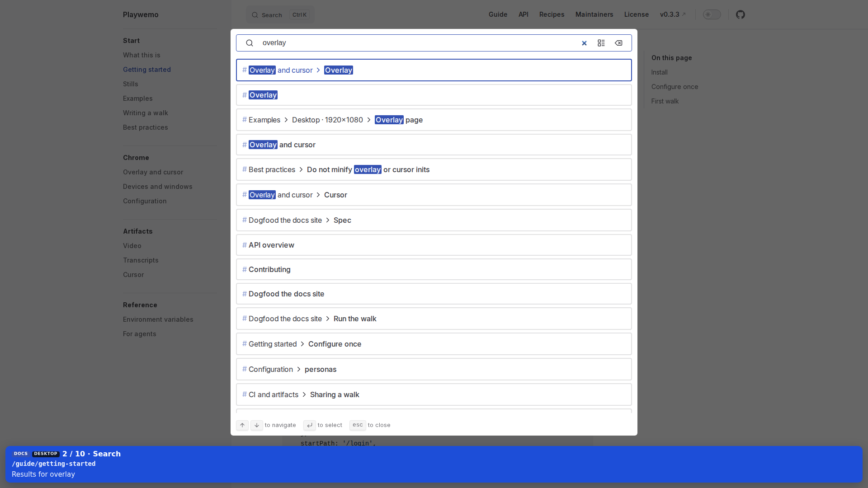868x488 pixels.
Task: Select the Overlay and cursor heading result
Action: pos(434,145)
